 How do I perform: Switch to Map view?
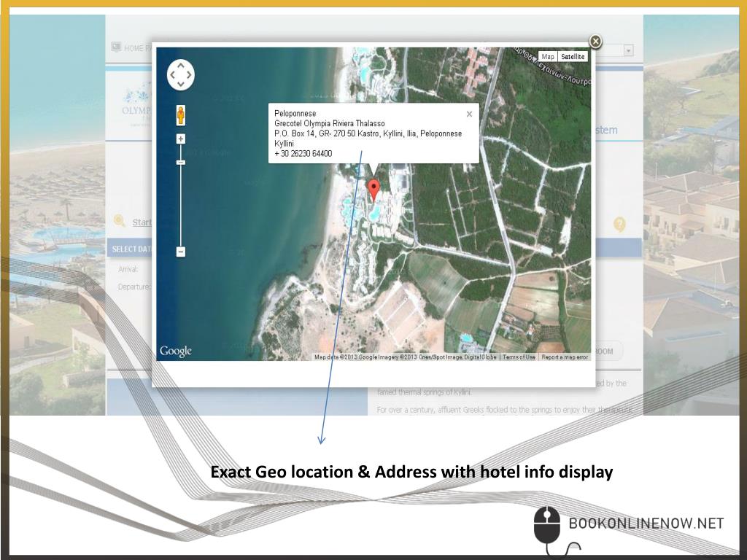click(x=548, y=57)
